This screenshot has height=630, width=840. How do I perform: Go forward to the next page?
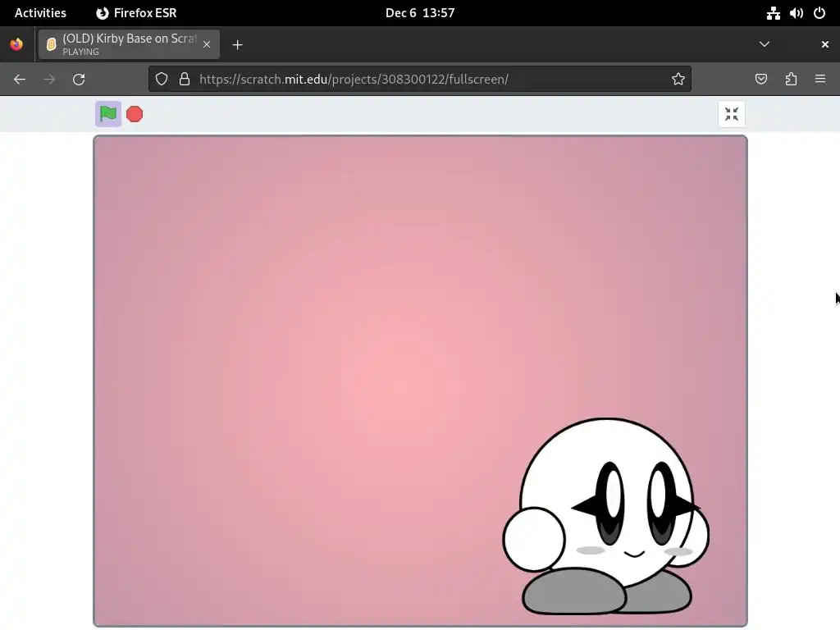[49, 80]
